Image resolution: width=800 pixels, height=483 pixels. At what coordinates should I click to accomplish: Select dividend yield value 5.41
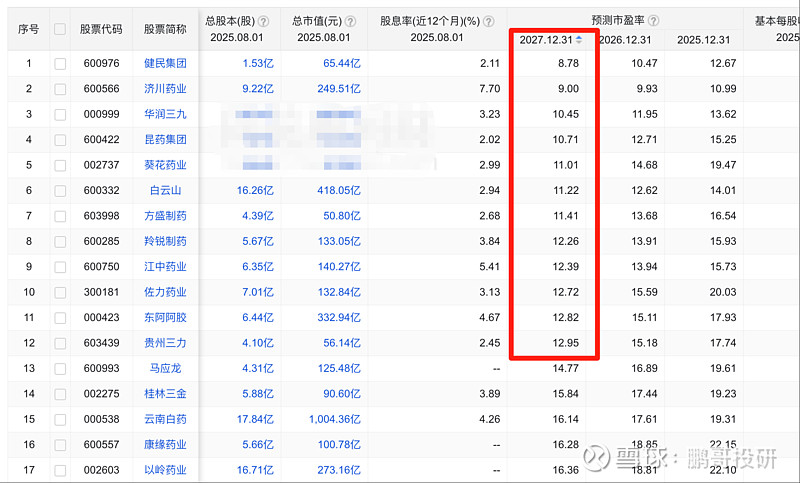tap(490, 267)
